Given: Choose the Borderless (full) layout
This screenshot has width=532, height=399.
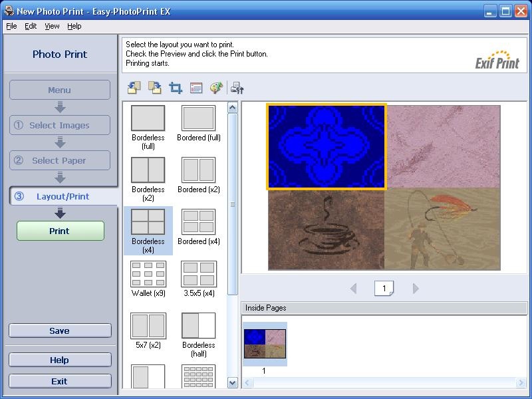Looking at the screenshot, I should pos(148,118).
